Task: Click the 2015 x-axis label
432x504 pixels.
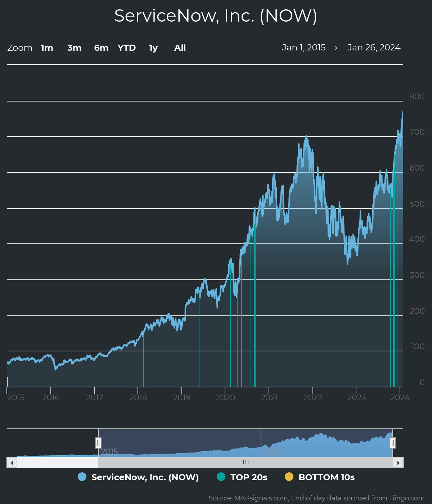Action: [16, 397]
